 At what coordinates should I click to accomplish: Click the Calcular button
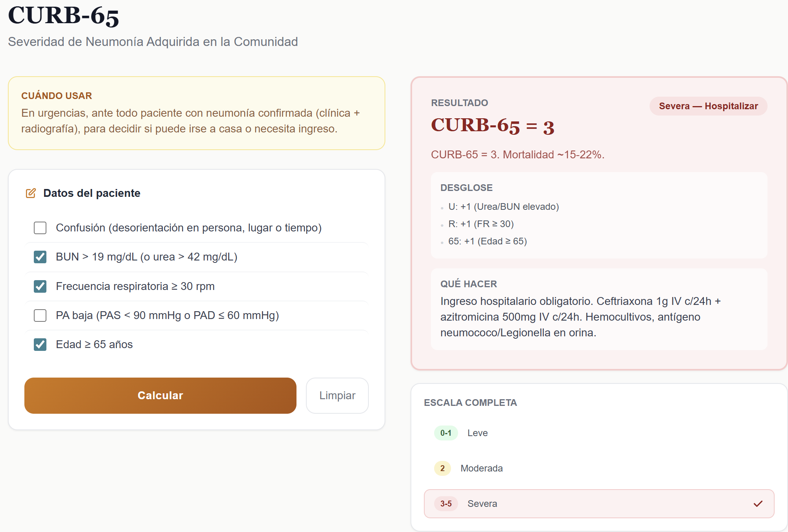(160, 396)
